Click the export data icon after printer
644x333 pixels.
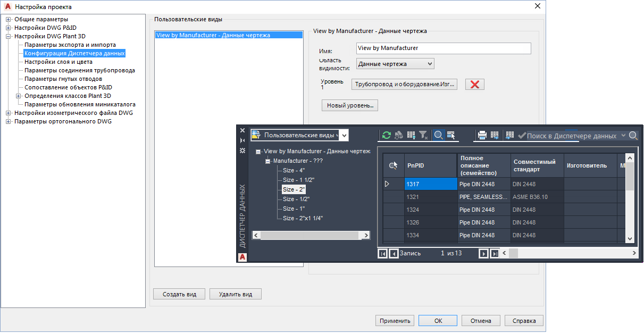pos(495,135)
